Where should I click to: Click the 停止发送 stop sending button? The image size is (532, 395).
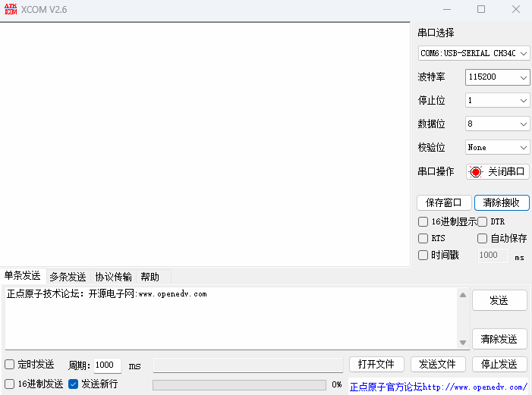pos(499,365)
